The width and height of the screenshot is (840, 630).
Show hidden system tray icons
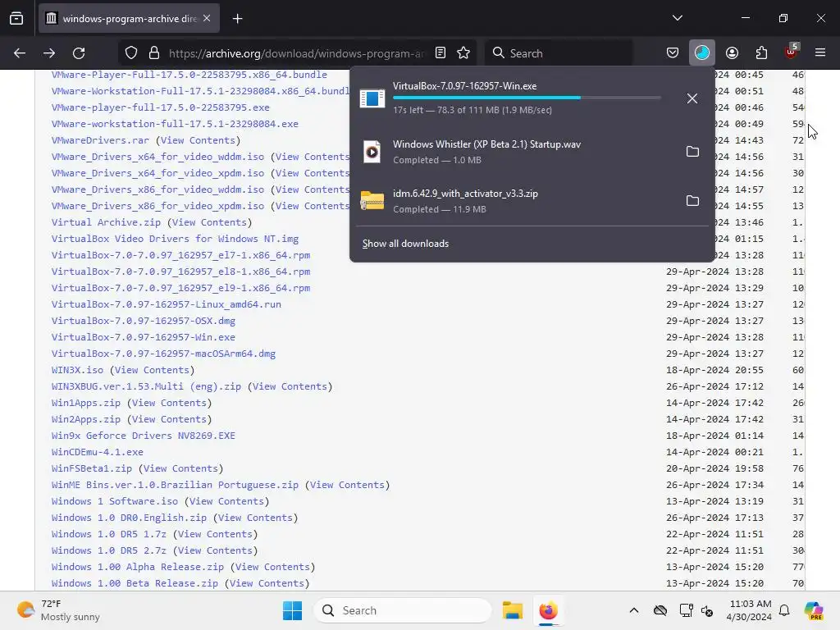634,610
